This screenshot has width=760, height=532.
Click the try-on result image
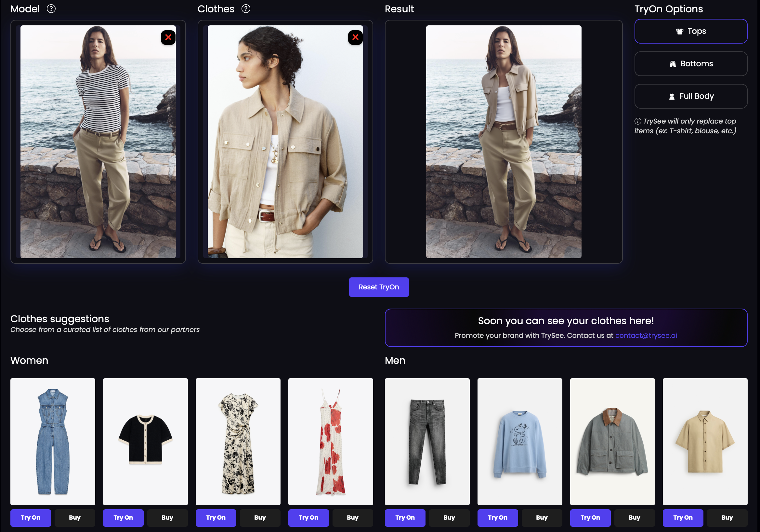coord(503,142)
